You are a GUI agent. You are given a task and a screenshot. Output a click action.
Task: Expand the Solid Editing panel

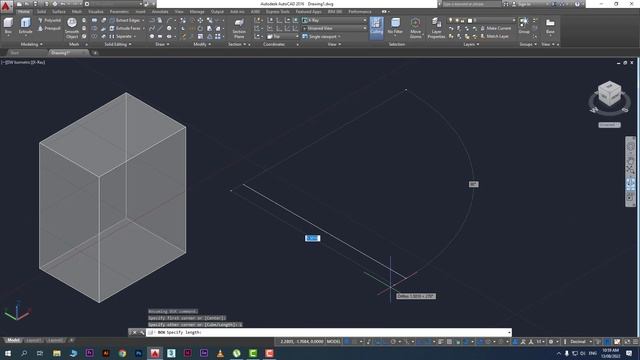tap(118, 44)
